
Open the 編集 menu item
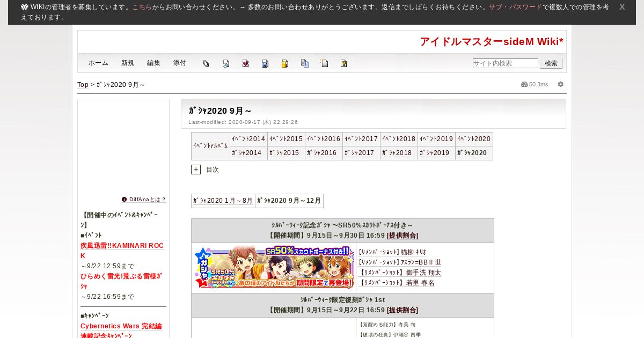tap(153, 63)
